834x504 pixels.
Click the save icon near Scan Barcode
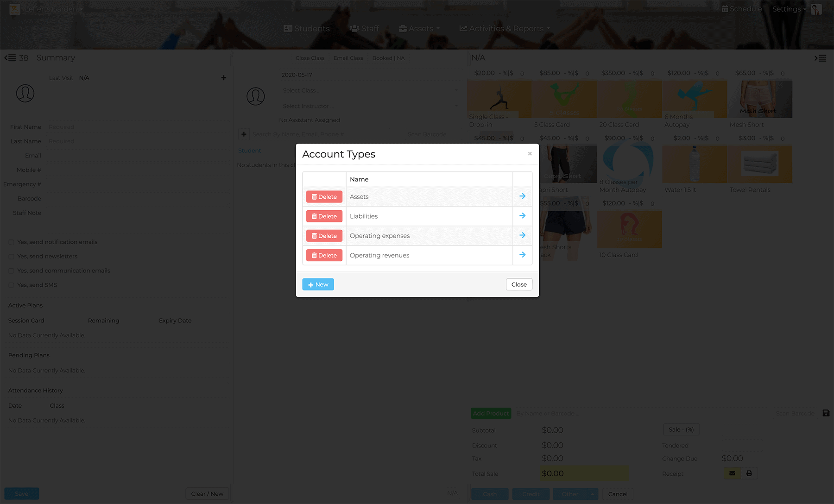point(826,413)
